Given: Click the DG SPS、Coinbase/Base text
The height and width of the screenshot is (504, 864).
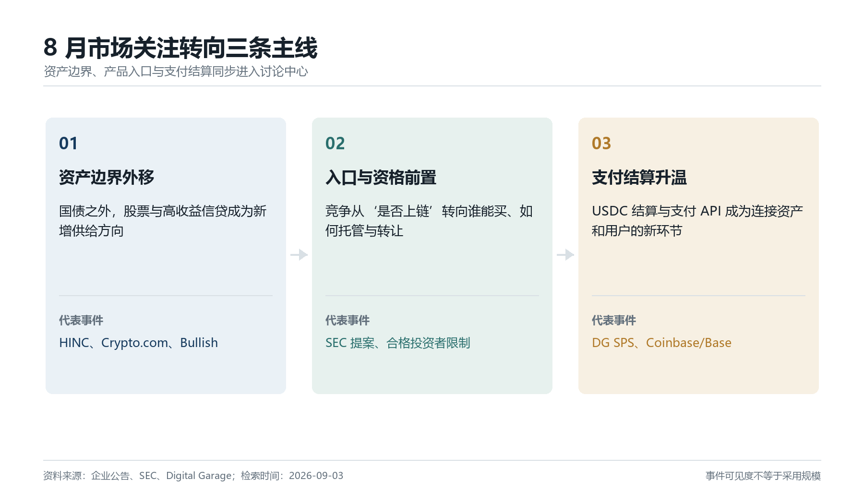Looking at the screenshot, I should [x=661, y=343].
